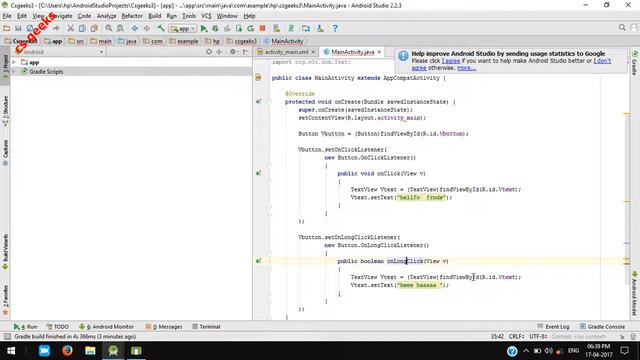Open the Gradle side panel tab
Screen dimensions: 640x360
[635, 64]
